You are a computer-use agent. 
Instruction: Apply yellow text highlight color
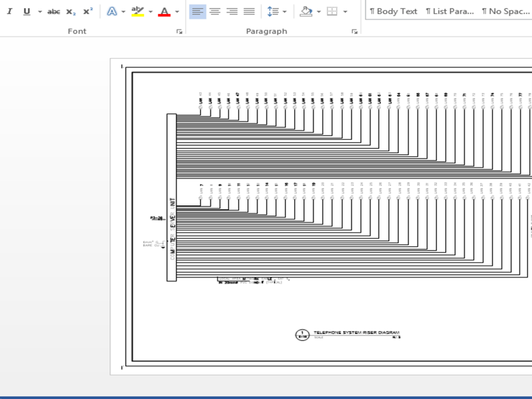137,11
